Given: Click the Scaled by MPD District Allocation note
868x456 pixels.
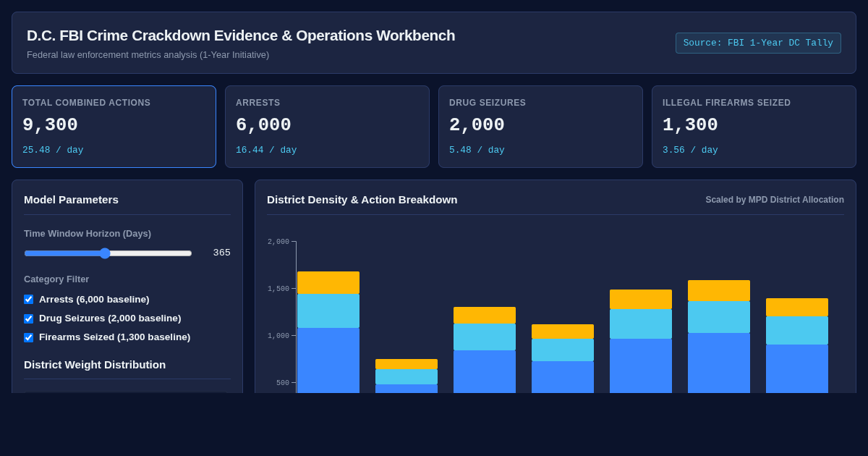Looking at the screenshot, I should click(775, 200).
